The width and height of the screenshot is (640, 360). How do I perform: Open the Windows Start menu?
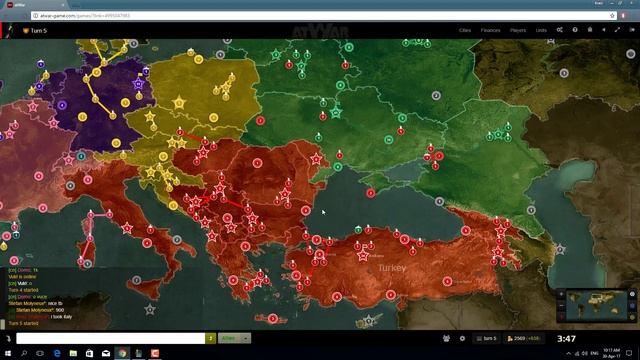click(8, 353)
